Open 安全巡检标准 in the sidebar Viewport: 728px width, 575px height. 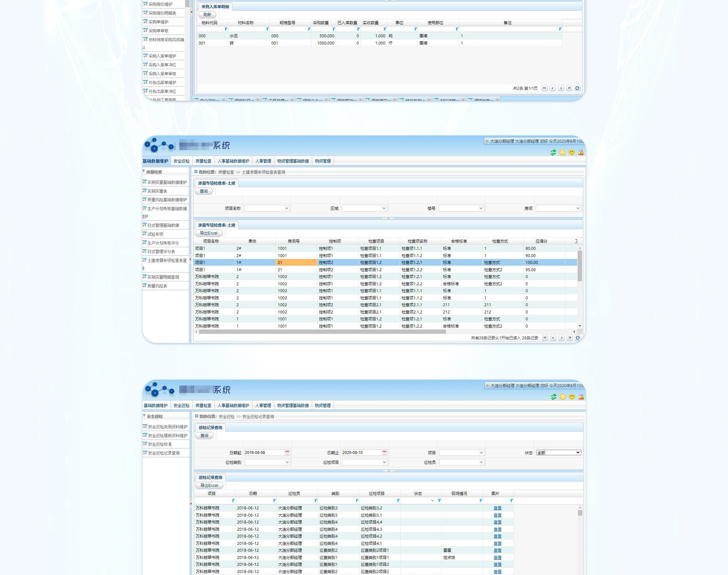click(160, 444)
